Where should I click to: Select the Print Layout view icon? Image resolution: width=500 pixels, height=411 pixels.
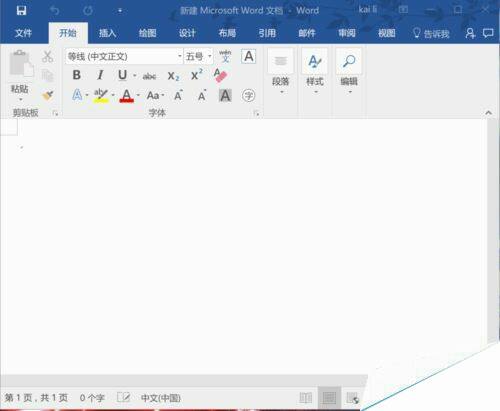(x=329, y=398)
